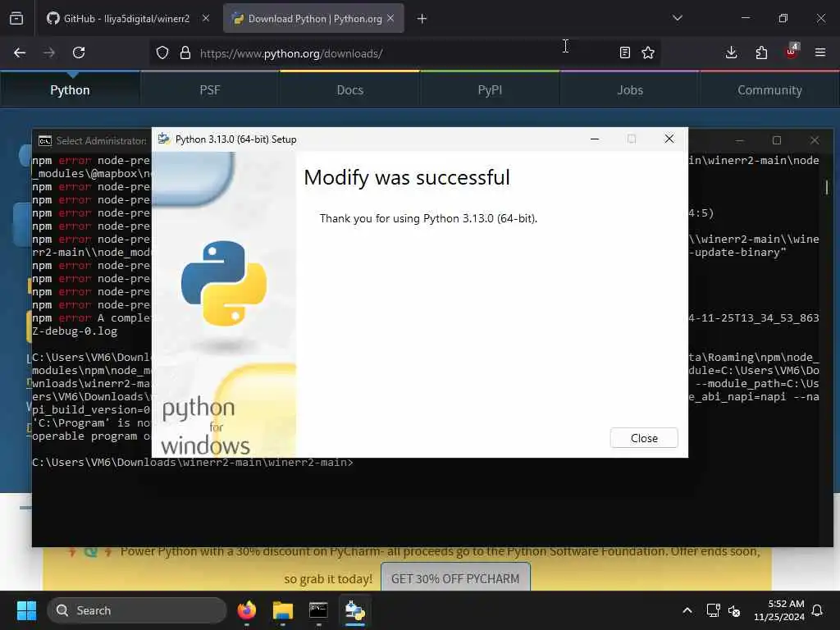The image size is (840, 630).
Task: Open a new browser tab
Action: [422, 19]
